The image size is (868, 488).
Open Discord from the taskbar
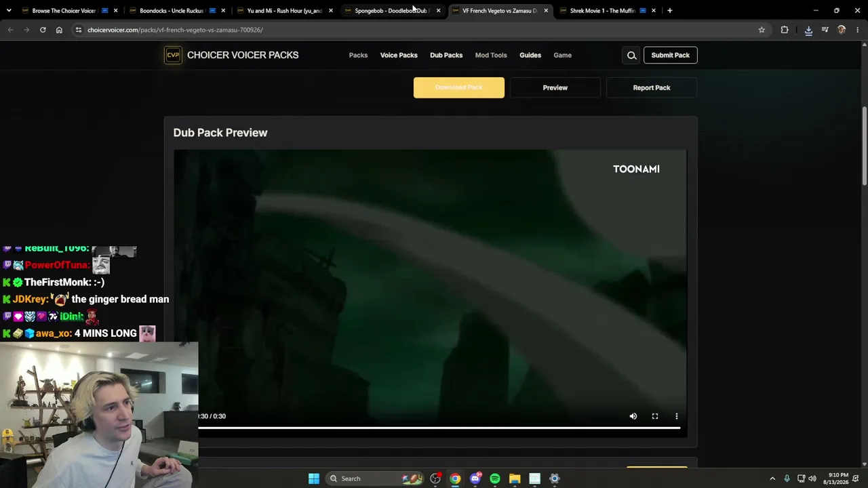point(475,479)
